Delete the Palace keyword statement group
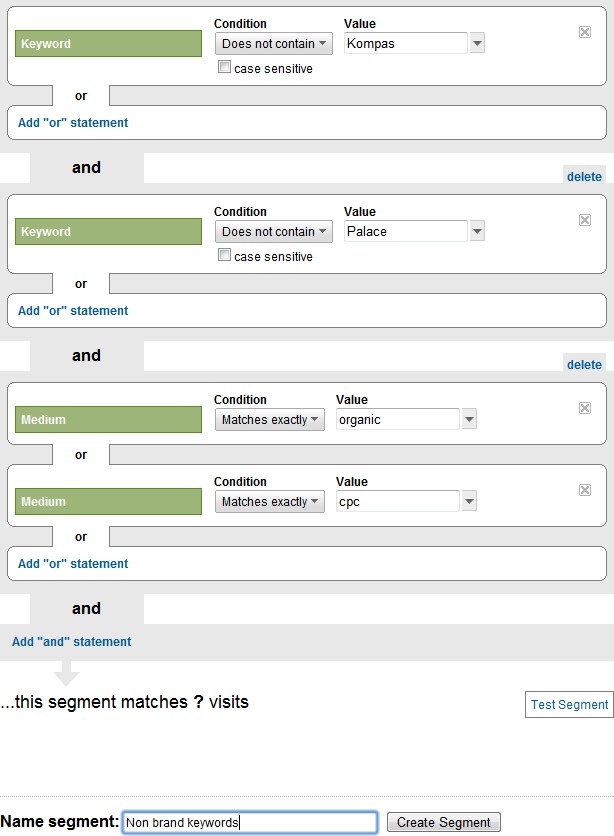Image resolution: width=614 pixels, height=836 pixels. pos(584,177)
